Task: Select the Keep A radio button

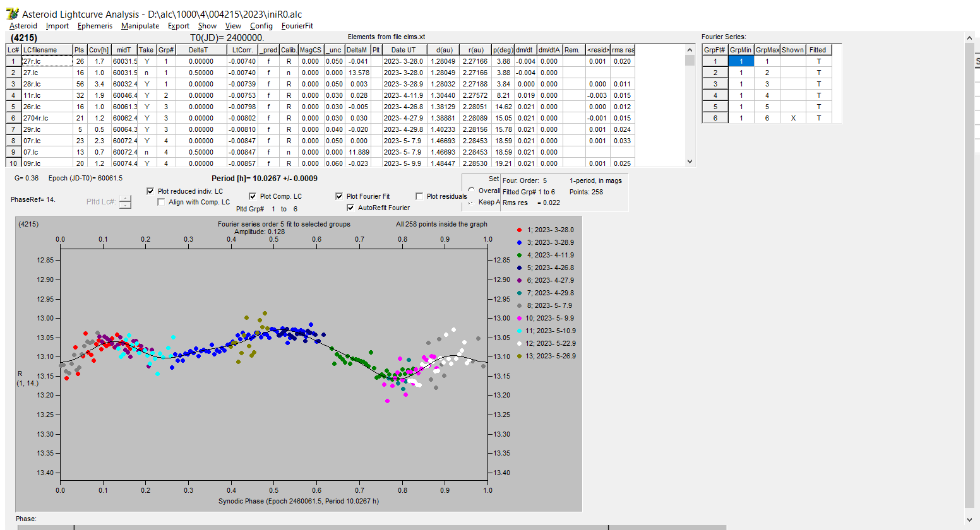Action: tap(472, 203)
